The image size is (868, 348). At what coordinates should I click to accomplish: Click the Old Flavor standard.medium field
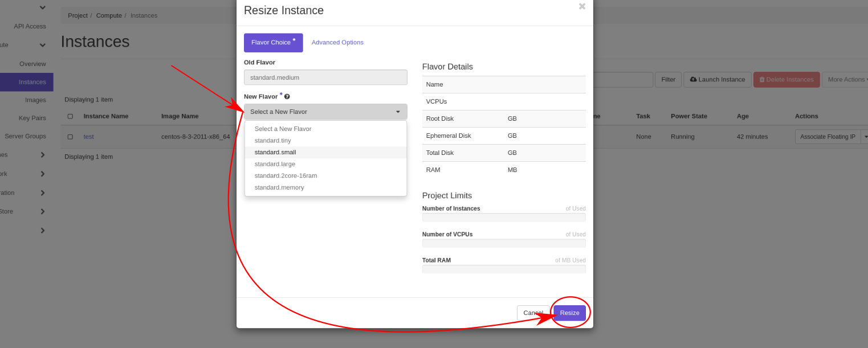tap(325, 77)
